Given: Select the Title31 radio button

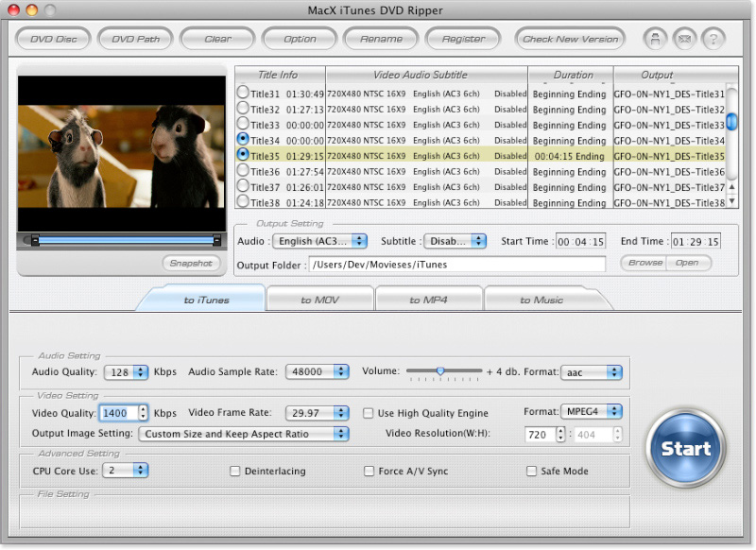Looking at the screenshot, I should pyautogui.click(x=243, y=92).
